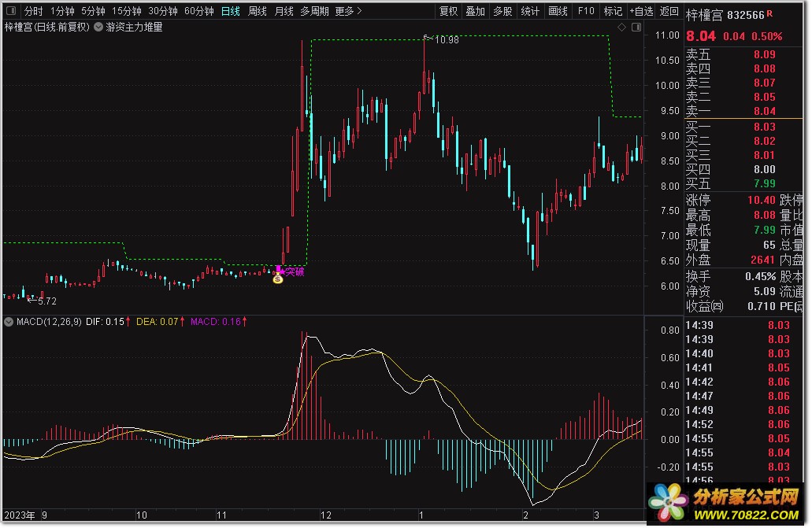Open F10 company information
Viewport: 812px width, 528px height.
coord(586,11)
